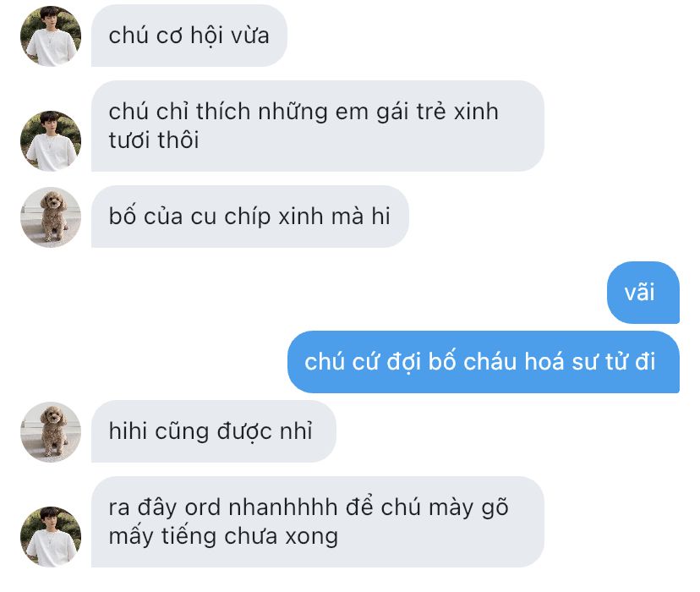The width and height of the screenshot is (700, 592).
Task: Open avatar beside 'chú cơ hội vừa'
Action: pos(51,36)
